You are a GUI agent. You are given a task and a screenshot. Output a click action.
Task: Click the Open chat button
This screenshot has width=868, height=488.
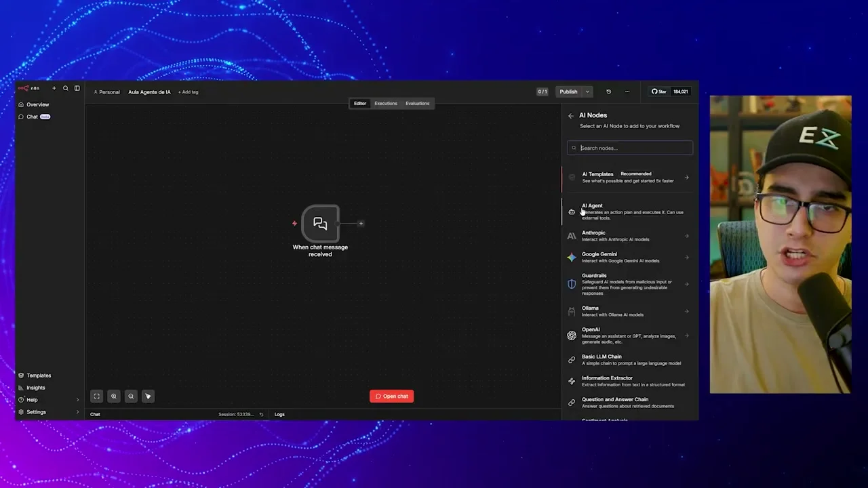pos(392,396)
